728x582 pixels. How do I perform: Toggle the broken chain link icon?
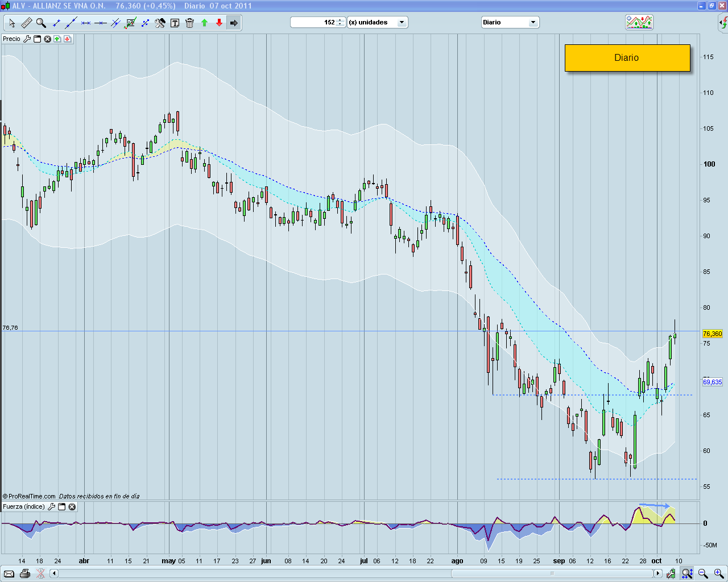pos(40,573)
